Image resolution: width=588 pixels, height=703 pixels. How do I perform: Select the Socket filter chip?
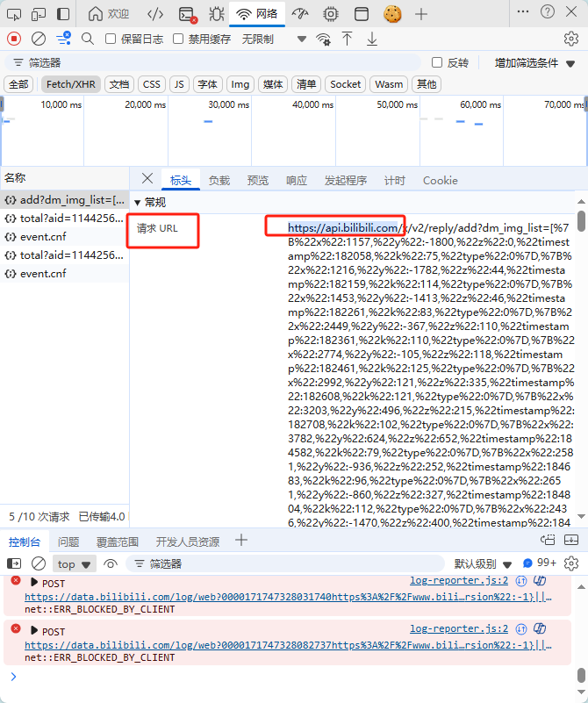click(x=345, y=84)
